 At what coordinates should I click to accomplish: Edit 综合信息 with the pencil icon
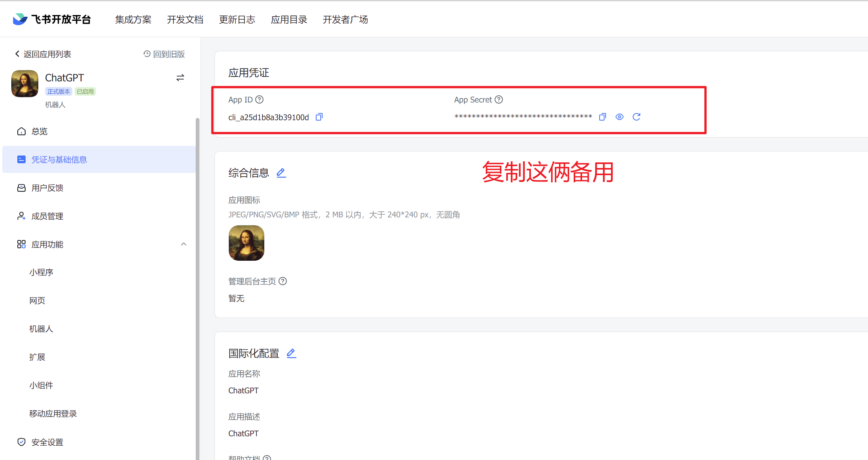(281, 173)
